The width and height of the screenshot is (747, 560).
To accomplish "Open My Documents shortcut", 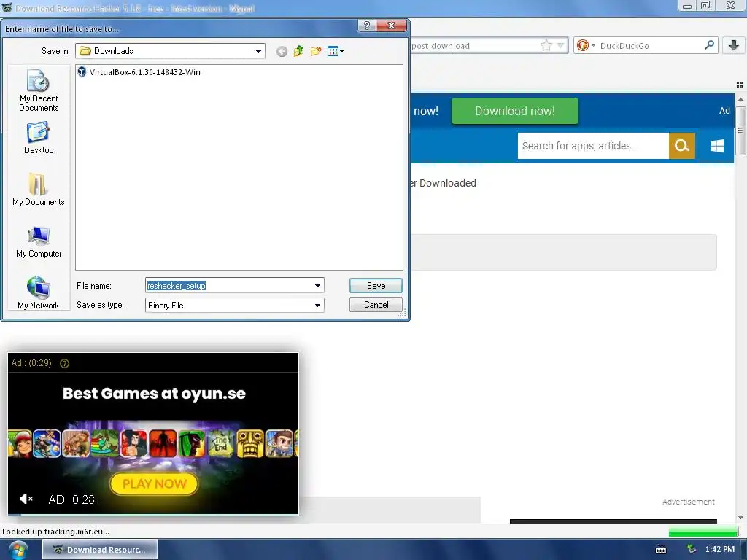I will click(x=39, y=189).
